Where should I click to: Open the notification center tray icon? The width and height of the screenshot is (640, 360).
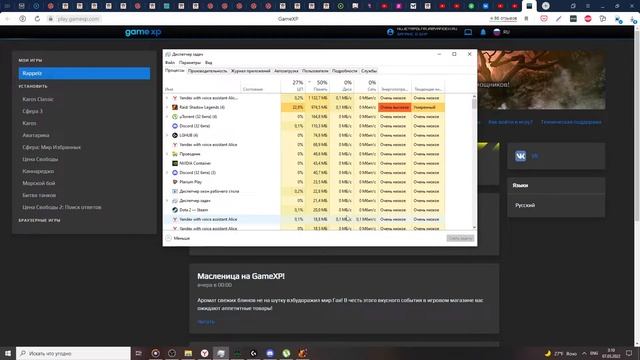(x=629, y=353)
